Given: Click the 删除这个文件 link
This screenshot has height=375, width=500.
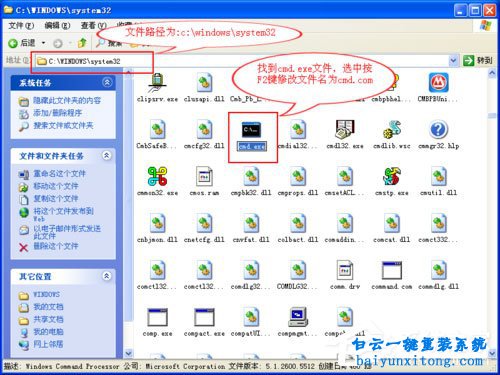Looking at the screenshot, I should 56,246.
